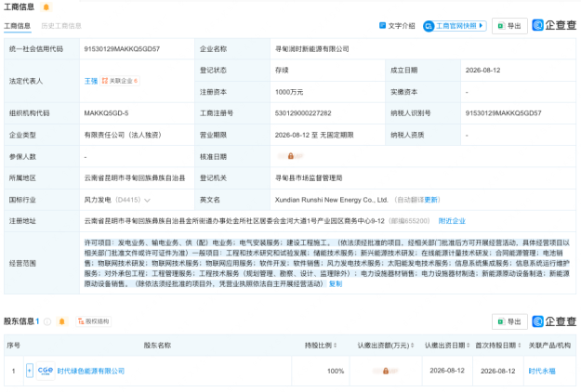Click the VIP lock icon in 认缴出资额 cell
The height and width of the screenshot is (392, 581).
pos(386,371)
